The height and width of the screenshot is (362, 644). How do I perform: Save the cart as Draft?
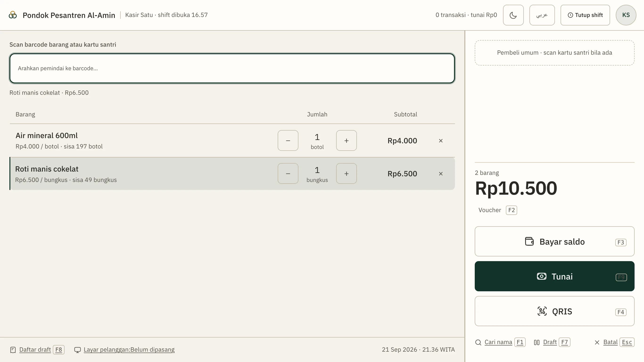coord(550,342)
